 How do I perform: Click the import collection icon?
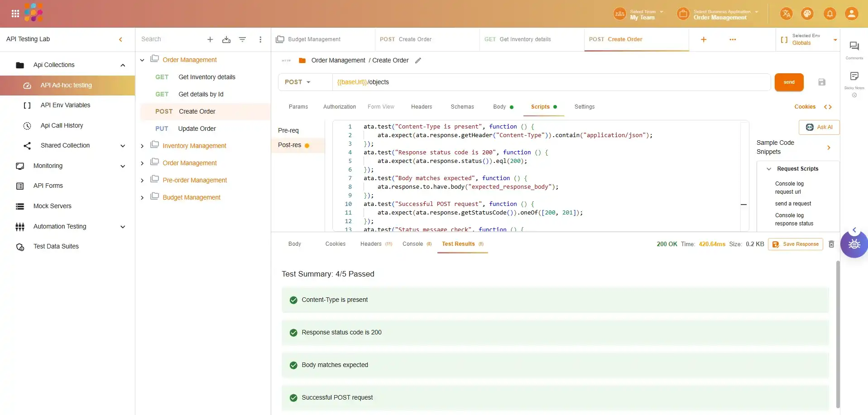pyautogui.click(x=226, y=39)
